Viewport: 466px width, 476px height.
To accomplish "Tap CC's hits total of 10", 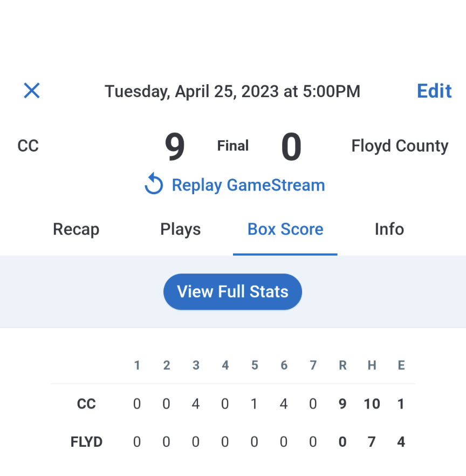I will click(372, 404).
